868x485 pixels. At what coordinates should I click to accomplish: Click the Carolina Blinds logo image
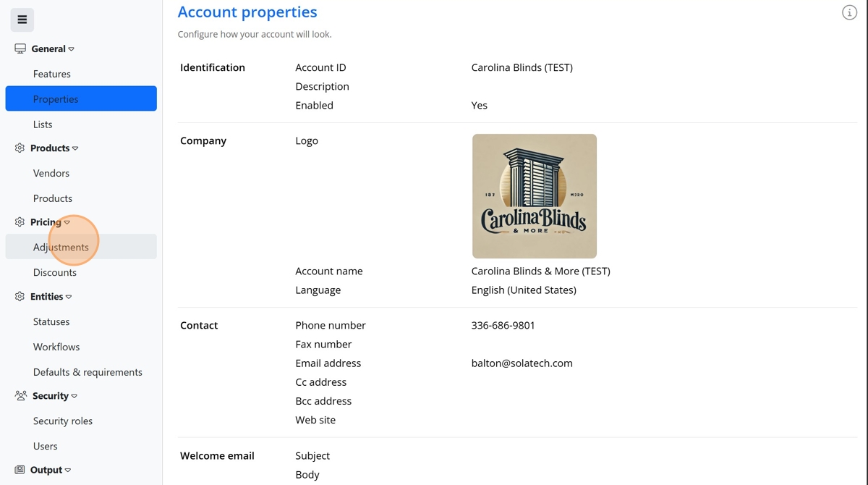(535, 196)
